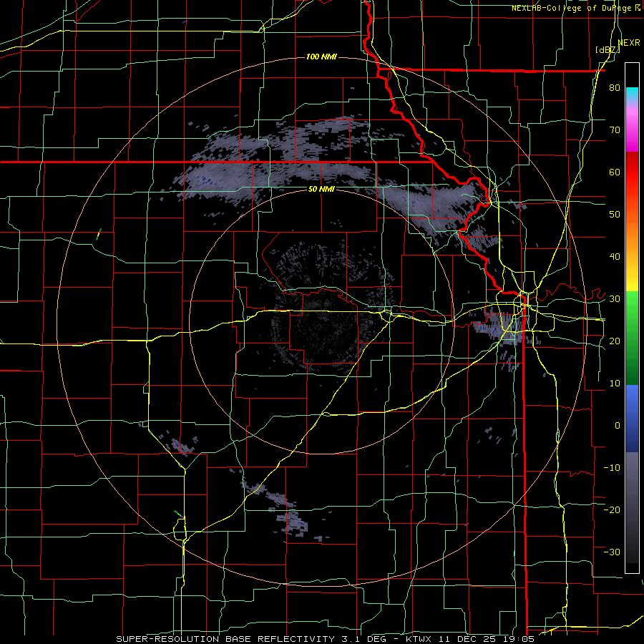Click the 100 NMI range ring label
Image resolution: width=644 pixels, height=644 pixels.
(x=321, y=57)
